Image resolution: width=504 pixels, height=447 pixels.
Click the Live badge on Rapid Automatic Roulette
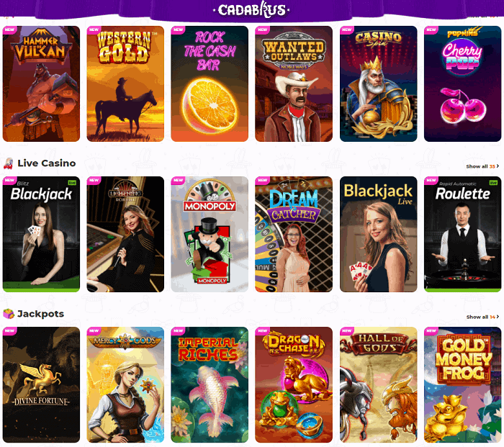[493, 183]
